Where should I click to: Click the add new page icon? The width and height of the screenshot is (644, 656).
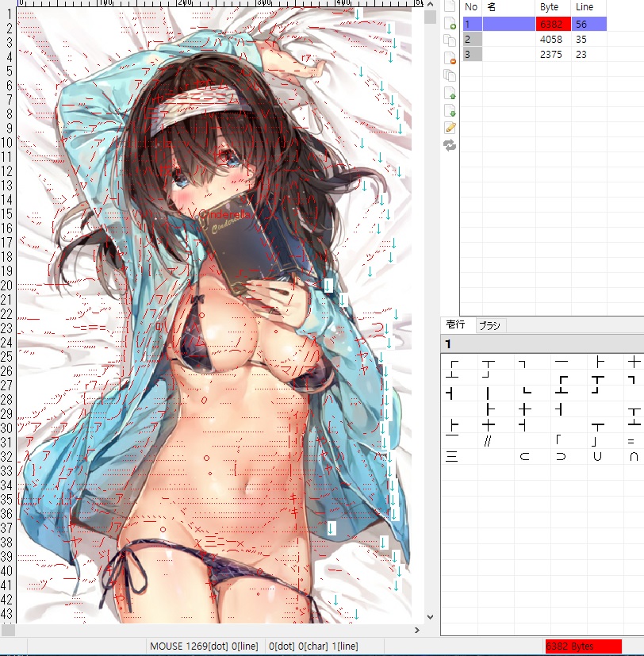[x=450, y=23]
